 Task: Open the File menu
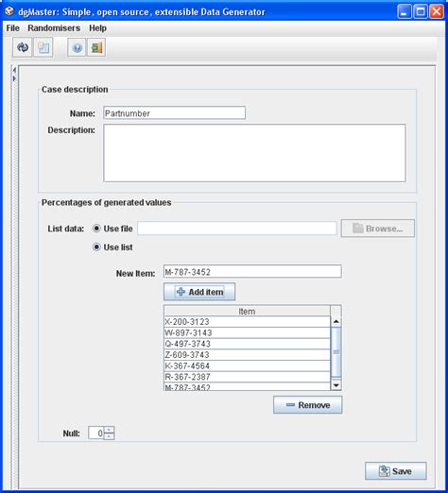click(13, 28)
